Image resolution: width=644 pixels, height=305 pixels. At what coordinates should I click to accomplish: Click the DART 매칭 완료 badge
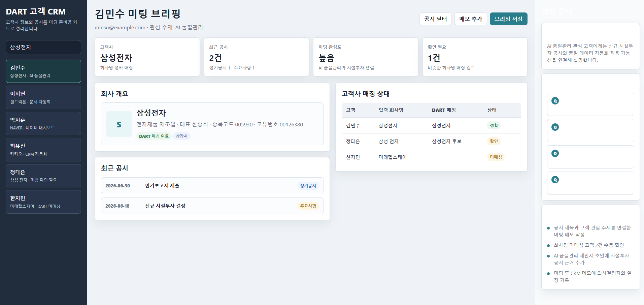coord(154,136)
